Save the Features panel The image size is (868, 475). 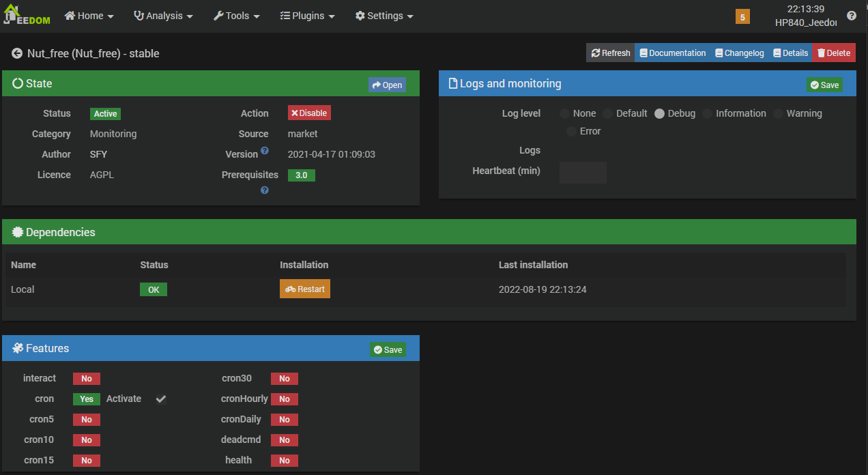388,349
